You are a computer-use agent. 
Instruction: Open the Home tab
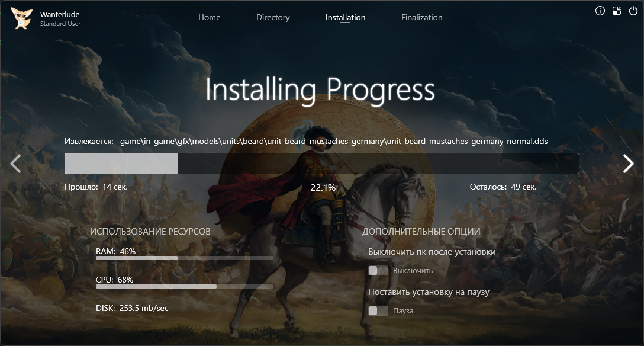pos(209,18)
